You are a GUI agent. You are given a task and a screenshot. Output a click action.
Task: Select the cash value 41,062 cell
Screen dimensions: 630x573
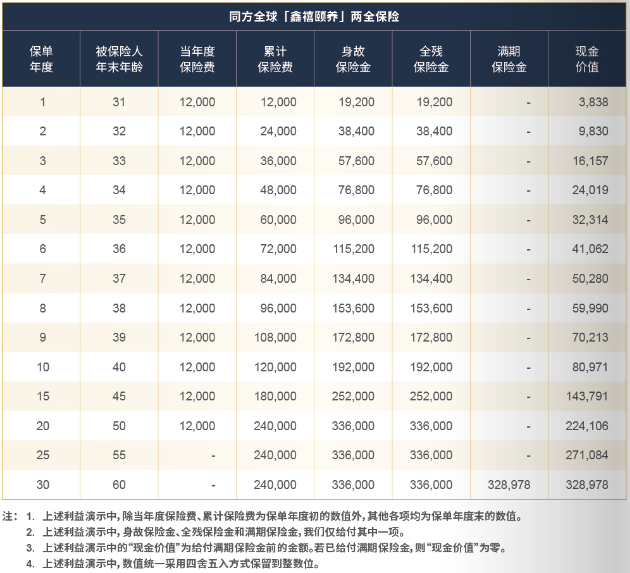tap(588, 250)
